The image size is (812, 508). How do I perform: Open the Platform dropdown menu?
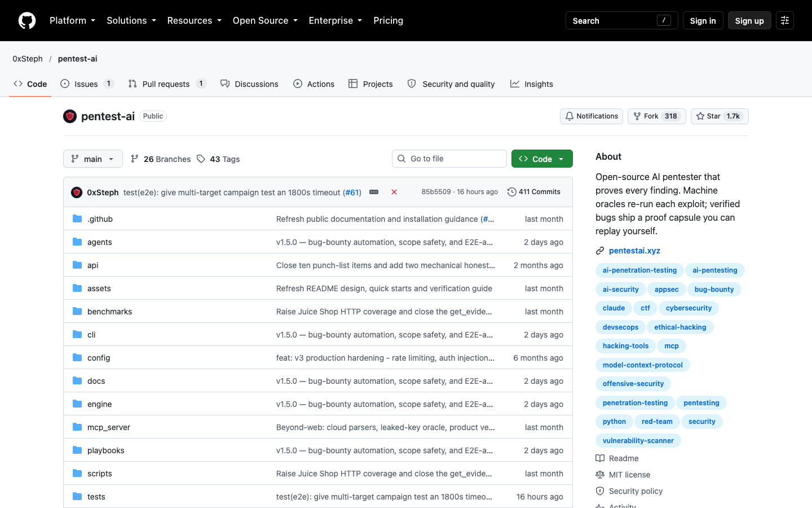(72, 20)
